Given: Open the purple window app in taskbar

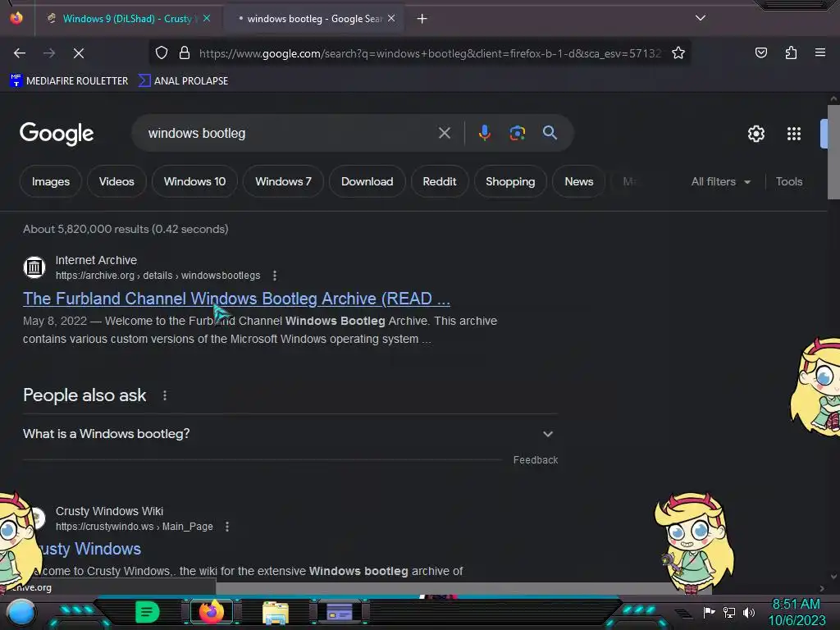Looking at the screenshot, I should [x=339, y=612].
